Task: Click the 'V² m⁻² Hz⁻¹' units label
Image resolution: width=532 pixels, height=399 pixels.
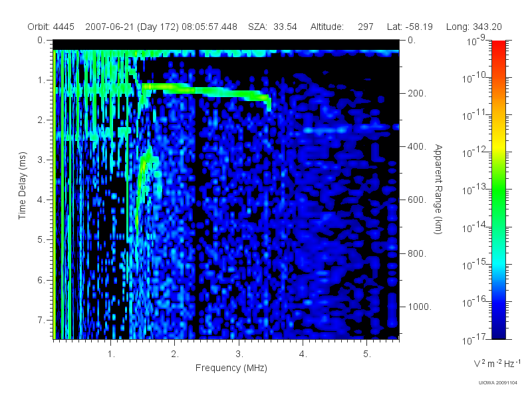Action: click(x=497, y=363)
